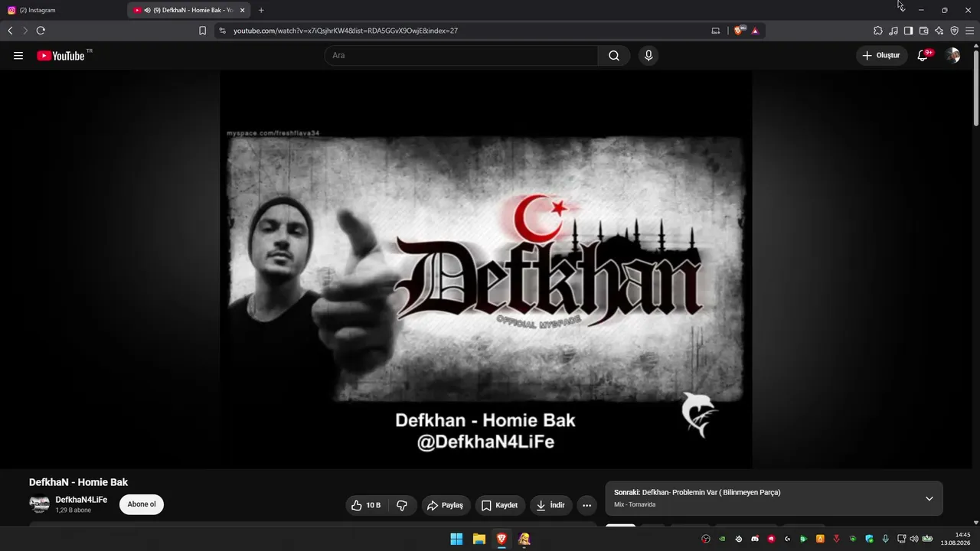Viewport: 980px width, 551px height.
Task: Open Brave VPN shield icon
Action: 955,31
